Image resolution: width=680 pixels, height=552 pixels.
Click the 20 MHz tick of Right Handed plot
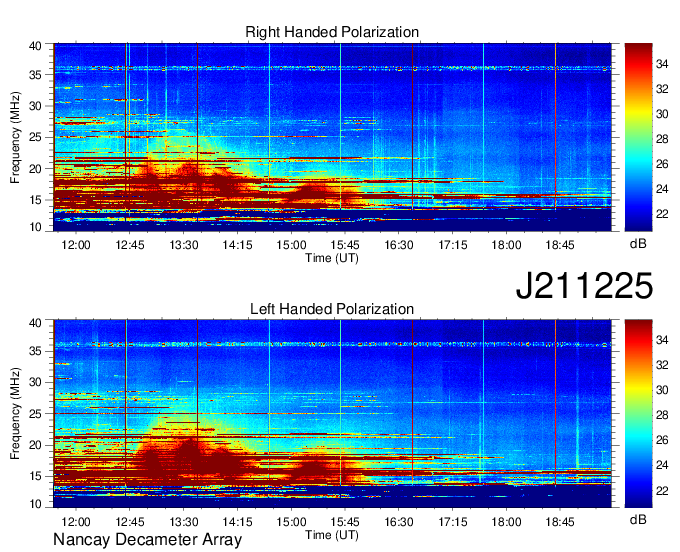click(x=35, y=169)
